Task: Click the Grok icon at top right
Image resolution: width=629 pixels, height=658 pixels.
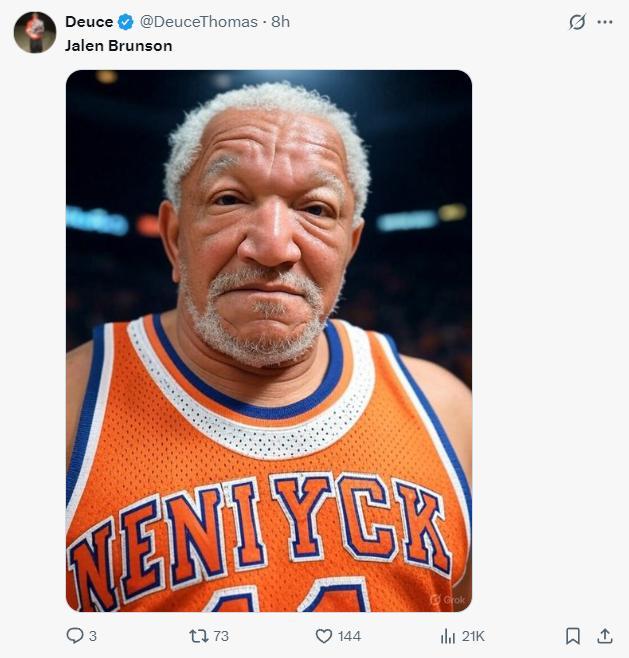Action: coord(577,22)
